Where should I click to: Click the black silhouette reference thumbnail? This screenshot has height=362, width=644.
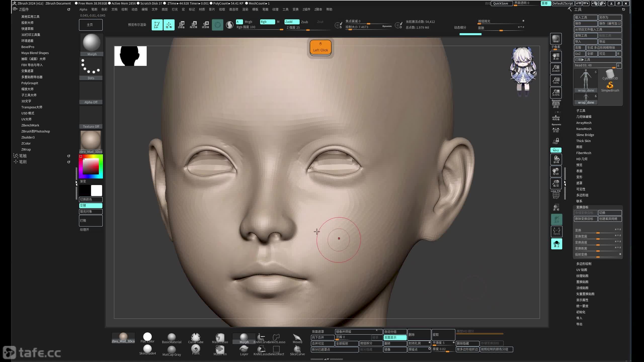click(130, 56)
